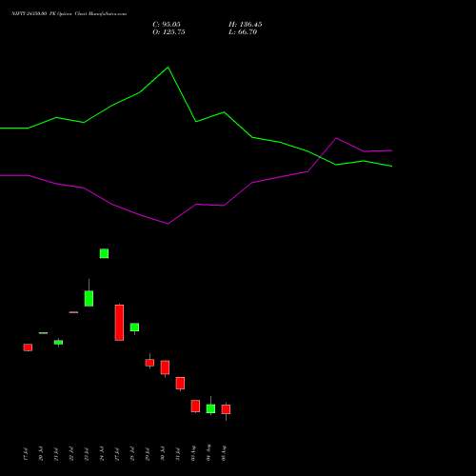The image size is (476, 476).
Task: Click the red candle above 17 Jul
Action: point(28,347)
